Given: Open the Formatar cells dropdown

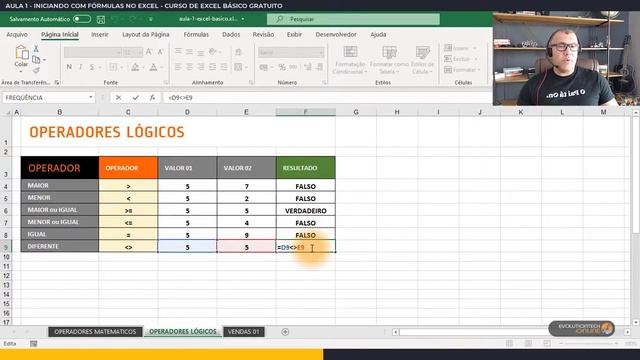Looking at the screenshot, I should point(462,70).
